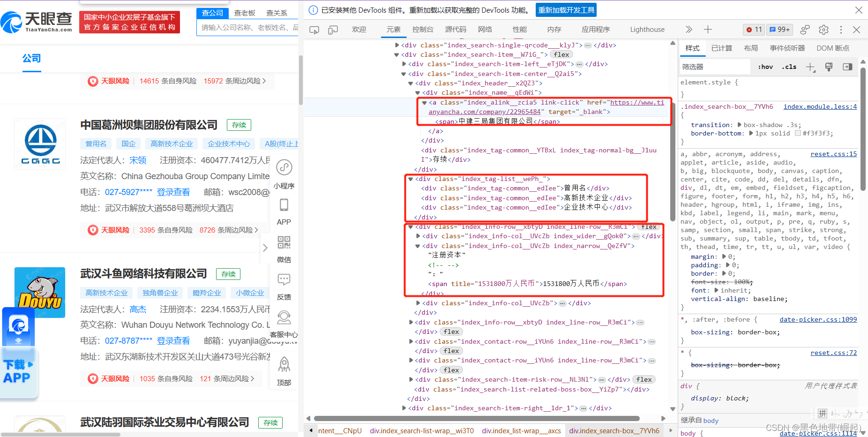868x437 pixels.
Task: Select the 已计算 styles subtab
Action: click(x=722, y=48)
